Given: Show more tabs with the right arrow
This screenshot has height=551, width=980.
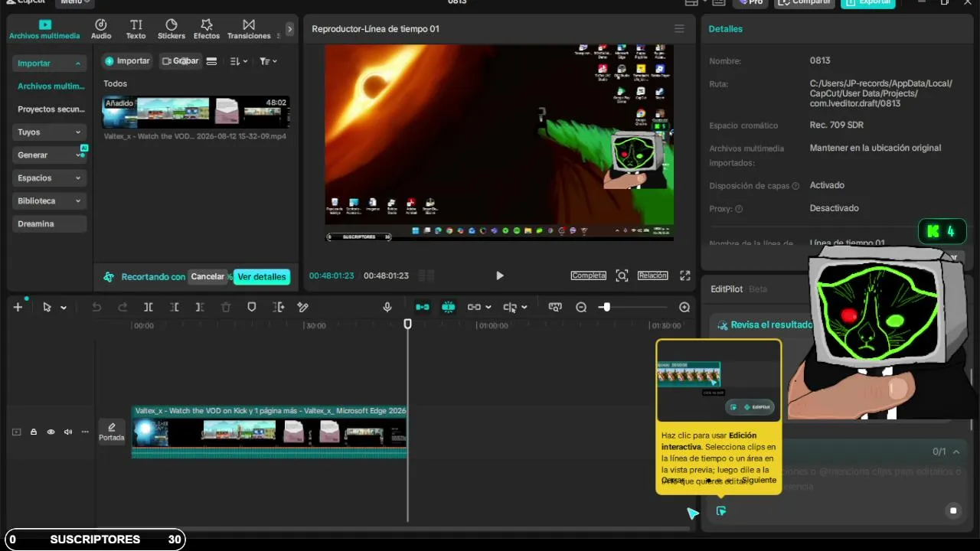Looking at the screenshot, I should (289, 29).
